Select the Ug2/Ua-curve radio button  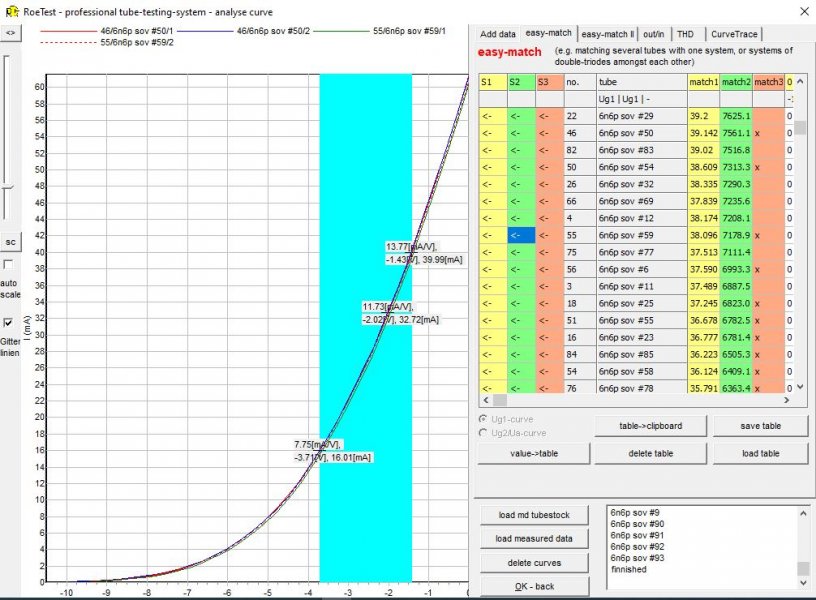point(485,432)
